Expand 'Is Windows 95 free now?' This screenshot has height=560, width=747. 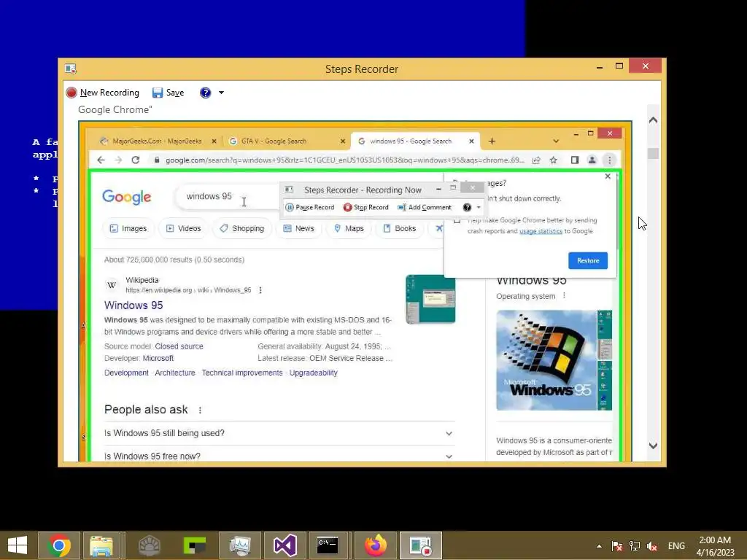pyautogui.click(x=279, y=456)
